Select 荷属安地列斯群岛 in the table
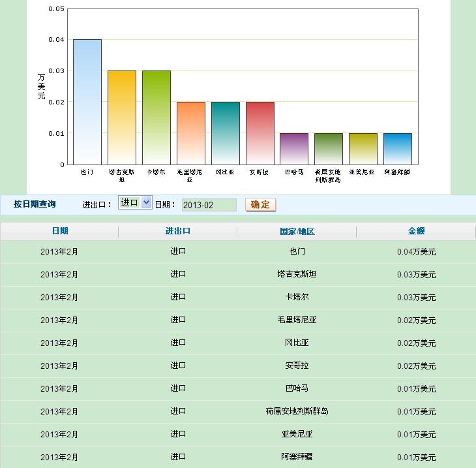 click(x=297, y=411)
